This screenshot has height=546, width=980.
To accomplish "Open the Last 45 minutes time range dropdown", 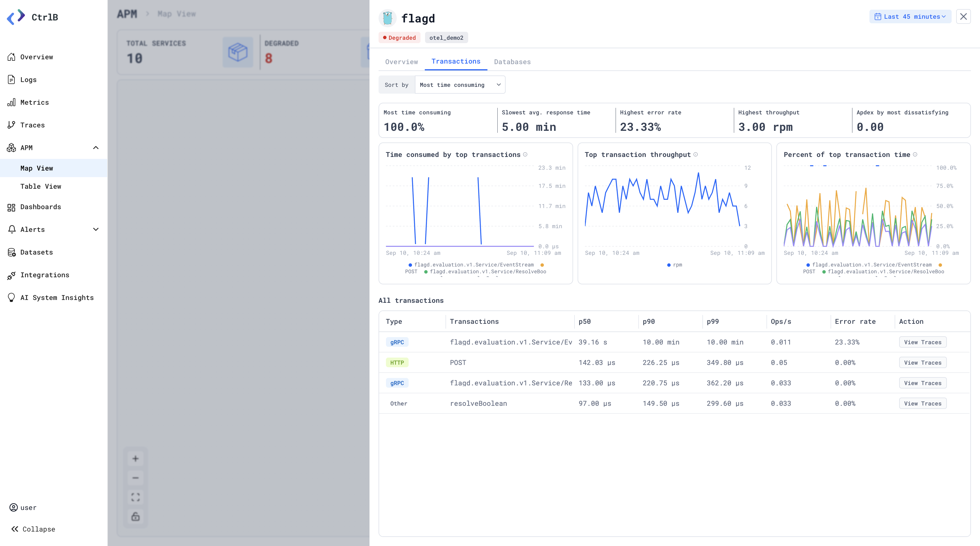I will click(910, 16).
